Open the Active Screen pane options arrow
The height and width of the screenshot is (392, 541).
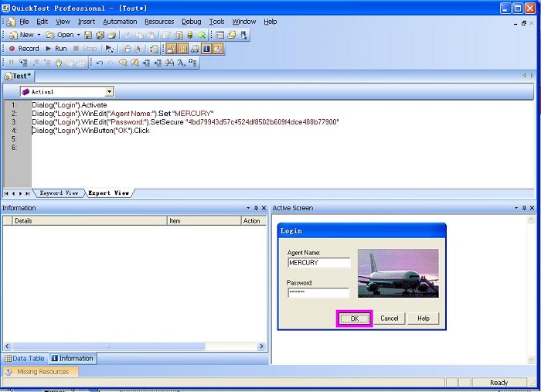coord(516,208)
